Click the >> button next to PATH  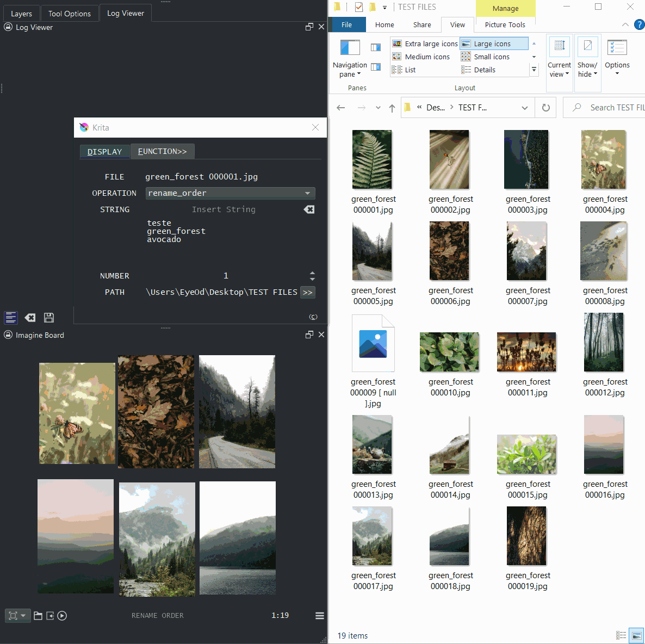308,292
